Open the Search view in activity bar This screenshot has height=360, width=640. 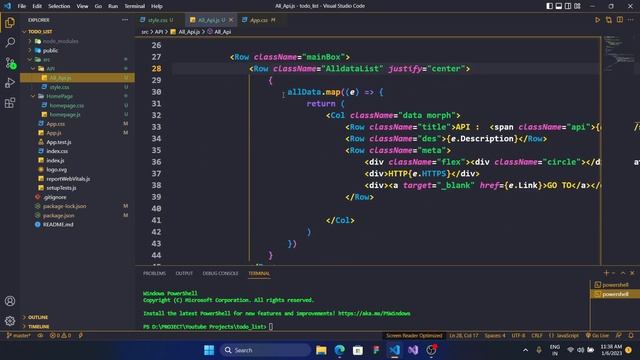point(10,42)
